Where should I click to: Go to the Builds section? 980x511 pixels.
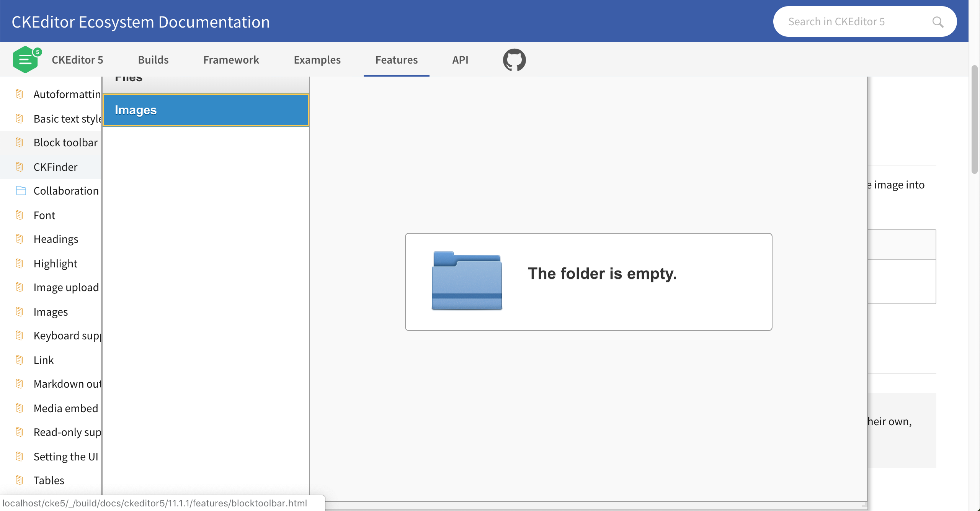coord(153,60)
